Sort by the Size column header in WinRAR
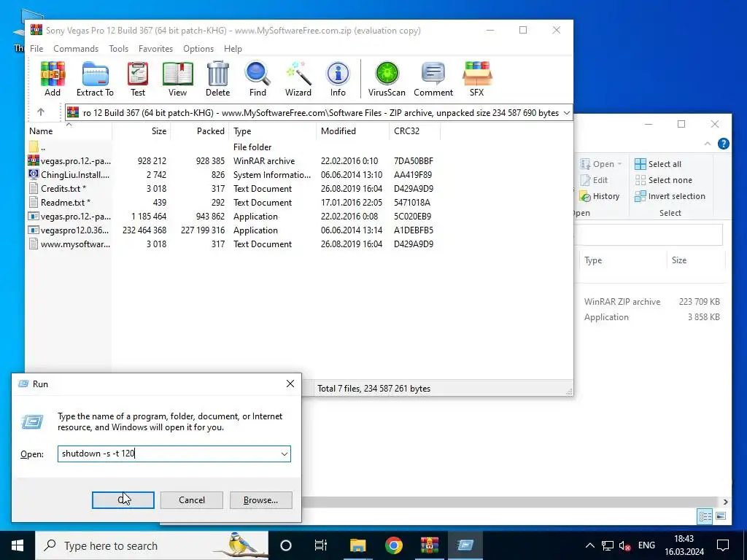Screen dimensions: 747x560 141,131
